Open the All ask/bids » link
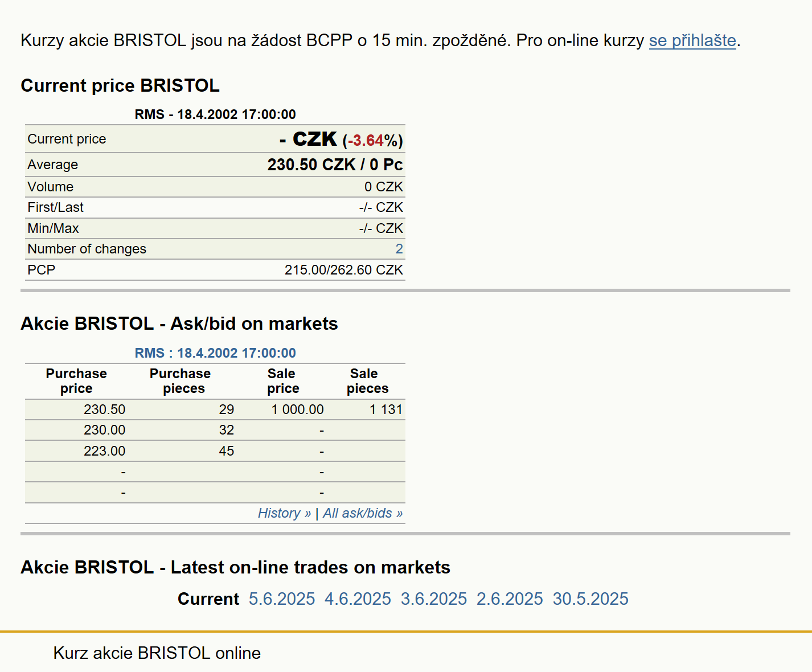This screenshot has width=812, height=672. pyautogui.click(x=363, y=513)
